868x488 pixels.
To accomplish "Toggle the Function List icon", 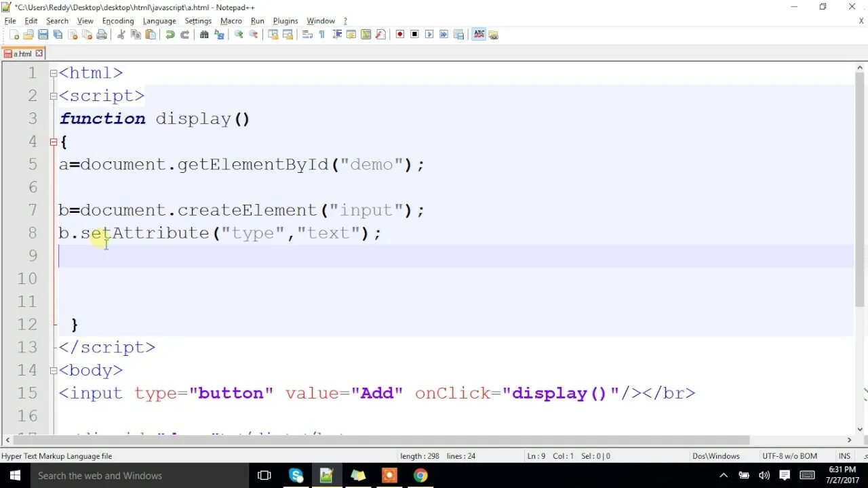I will 380,35.
